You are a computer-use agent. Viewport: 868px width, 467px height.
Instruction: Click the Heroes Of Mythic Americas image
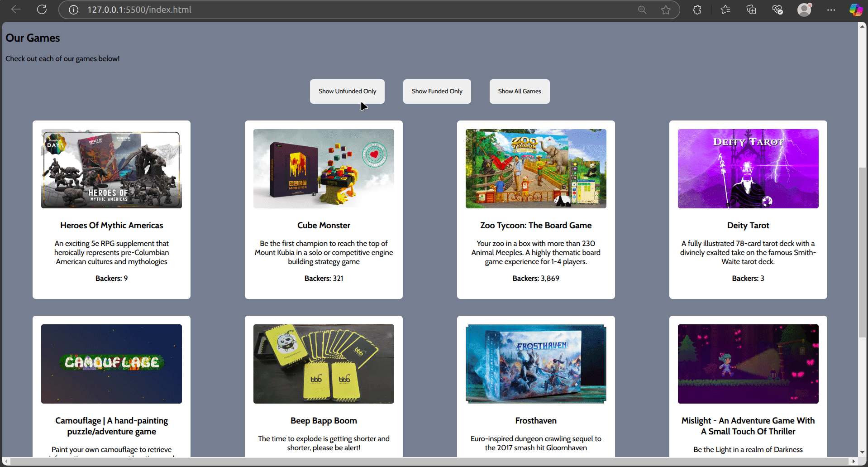point(111,169)
